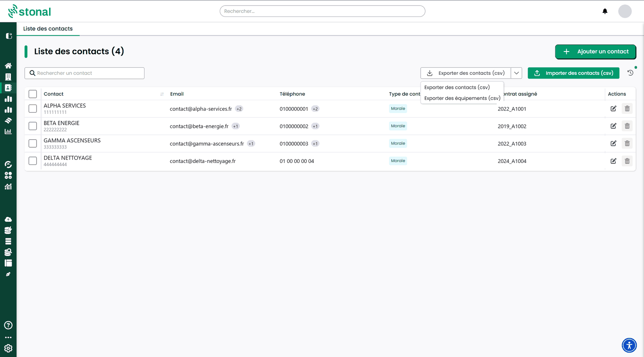The height and width of the screenshot is (357, 644).
Task: Open the stacked list icon in sidebar
Action: click(x=8, y=241)
